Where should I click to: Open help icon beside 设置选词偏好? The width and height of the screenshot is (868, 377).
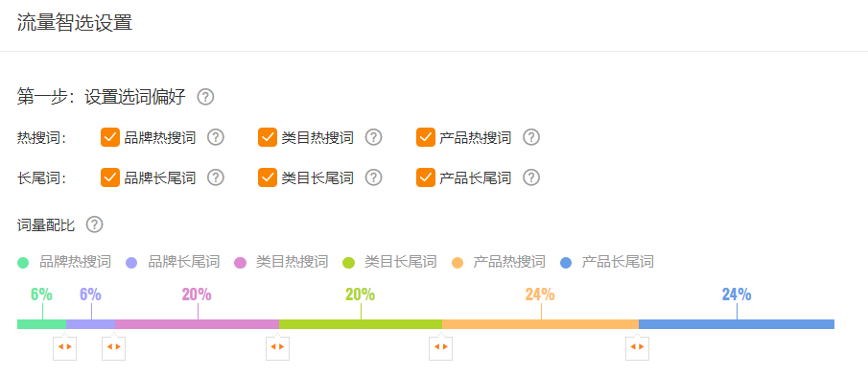[x=205, y=97]
